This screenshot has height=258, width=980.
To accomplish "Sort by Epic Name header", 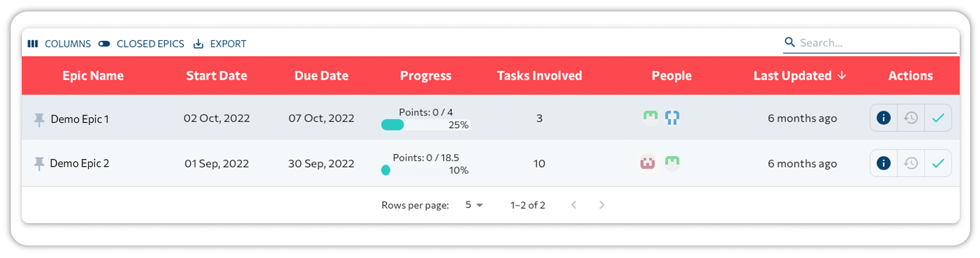I will coord(93,76).
